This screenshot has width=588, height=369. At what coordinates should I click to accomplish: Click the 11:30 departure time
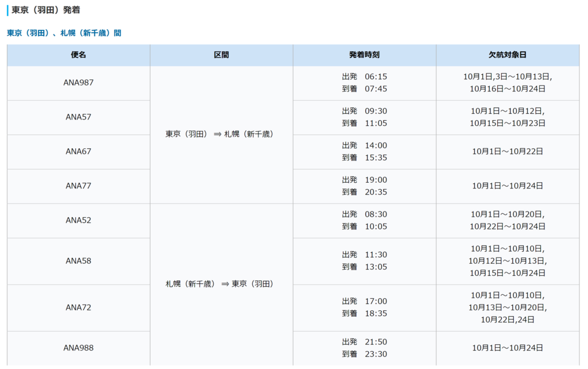376,255
